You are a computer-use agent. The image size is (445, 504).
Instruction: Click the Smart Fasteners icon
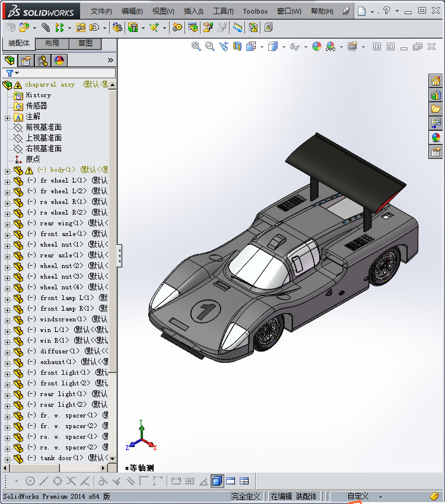(80, 28)
